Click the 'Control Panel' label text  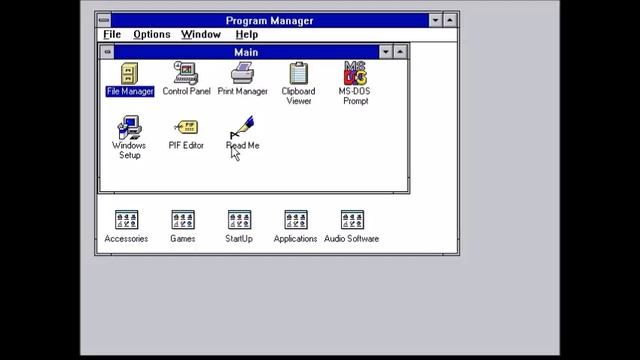click(187, 91)
